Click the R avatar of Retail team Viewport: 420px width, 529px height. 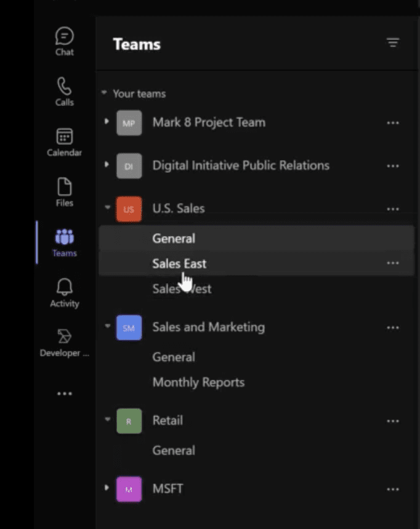(x=129, y=421)
